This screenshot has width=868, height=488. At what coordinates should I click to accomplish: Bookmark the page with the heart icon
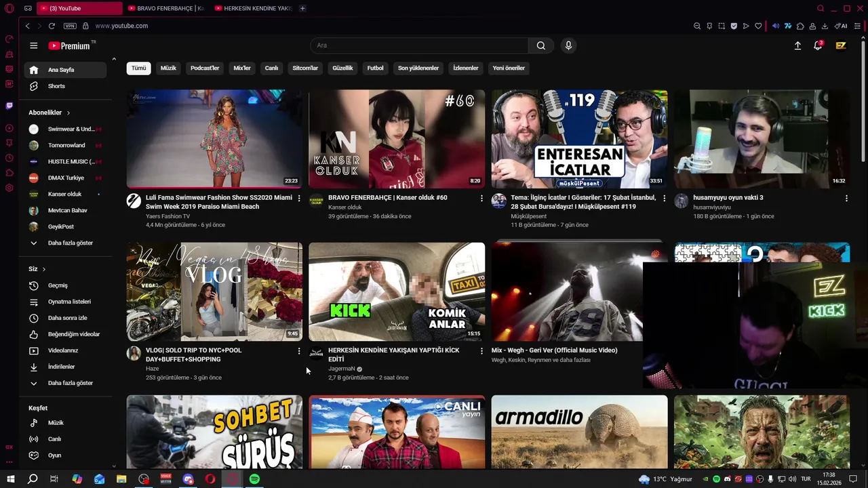(x=758, y=26)
